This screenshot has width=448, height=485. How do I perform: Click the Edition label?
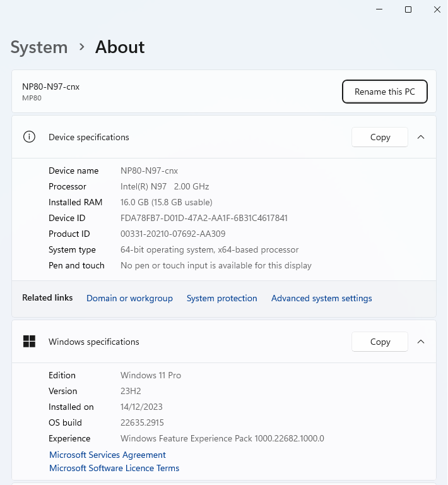tap(62, 375)
